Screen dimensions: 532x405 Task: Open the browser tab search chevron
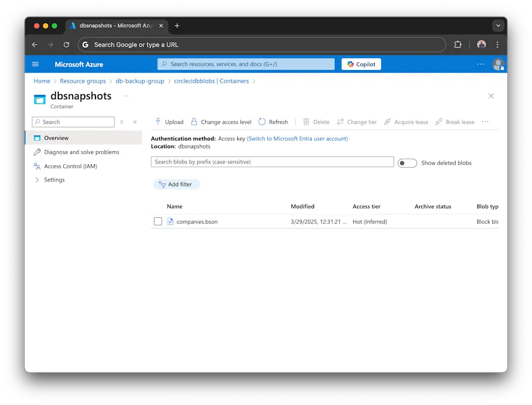pos(498,25)
